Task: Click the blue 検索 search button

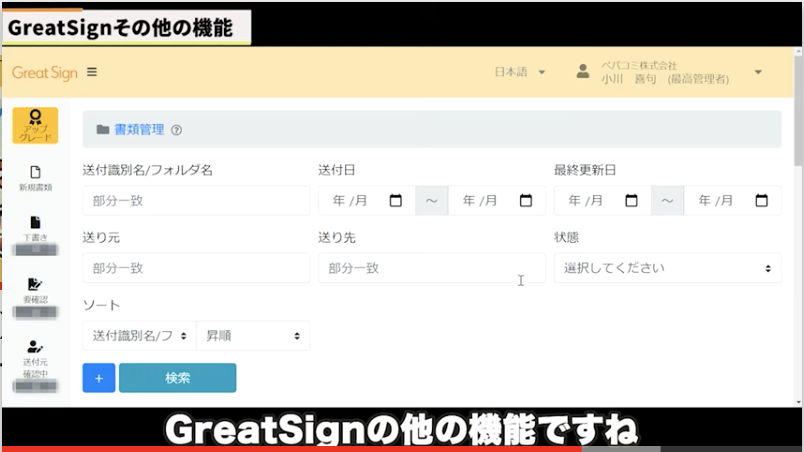Action: coord(177,378)
